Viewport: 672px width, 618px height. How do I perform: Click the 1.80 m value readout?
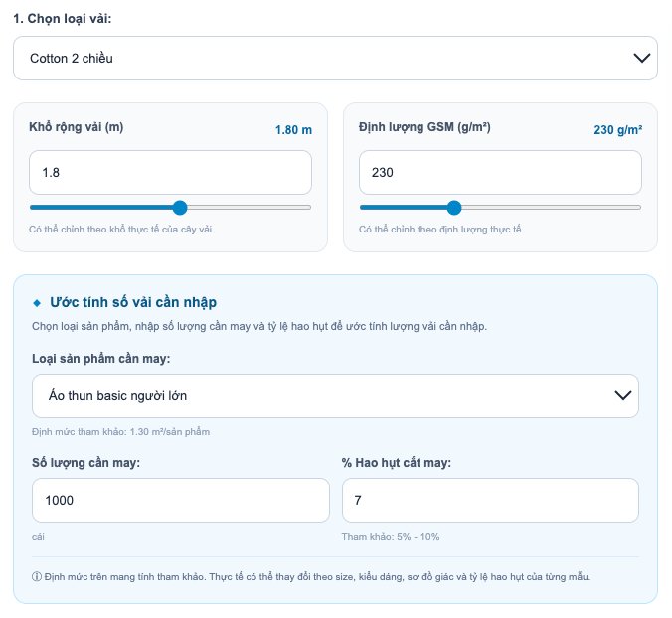[x=293, y=130]
